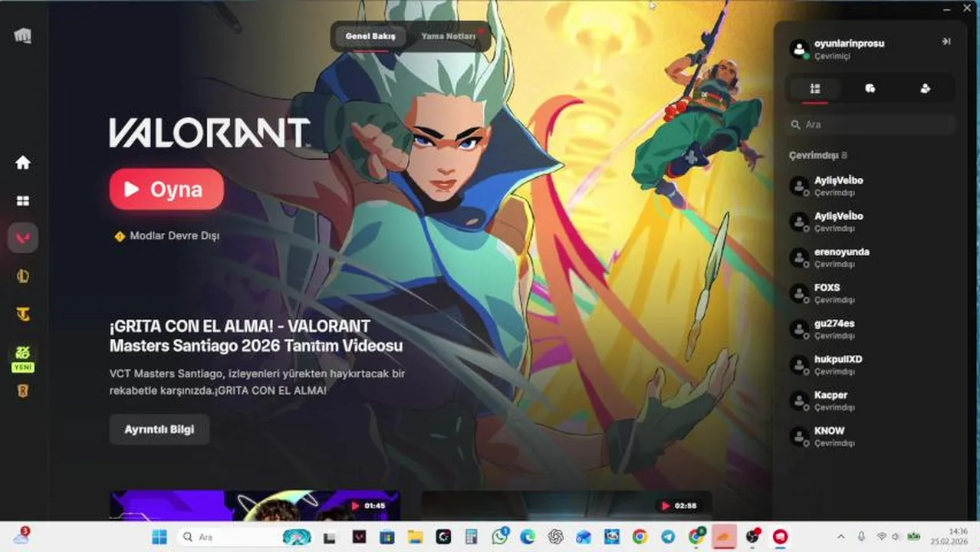Screen dimensions: 980x552
Task: Open Microsoft Store from taskbar
Action: (386, 537)
